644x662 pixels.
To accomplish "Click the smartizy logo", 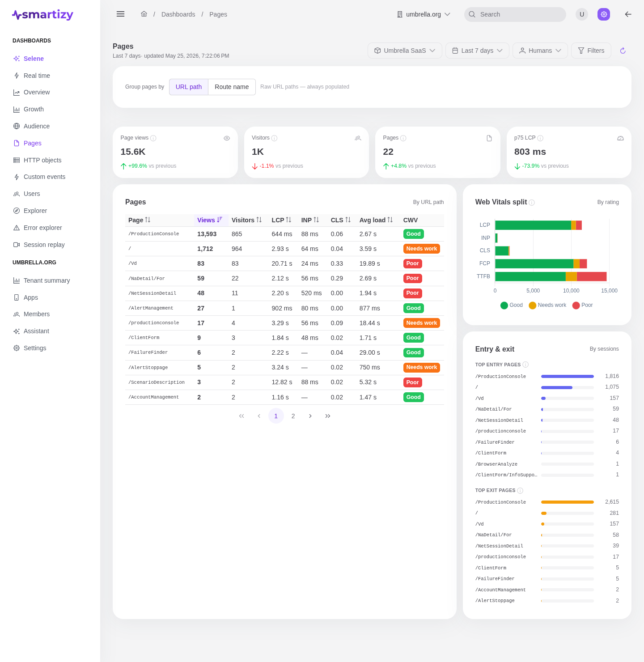I will pyautogui.click(x=43, y=15).
